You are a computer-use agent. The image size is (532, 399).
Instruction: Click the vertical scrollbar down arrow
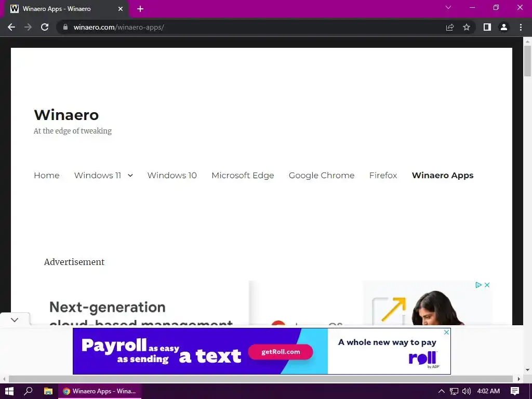coord(528,370)
